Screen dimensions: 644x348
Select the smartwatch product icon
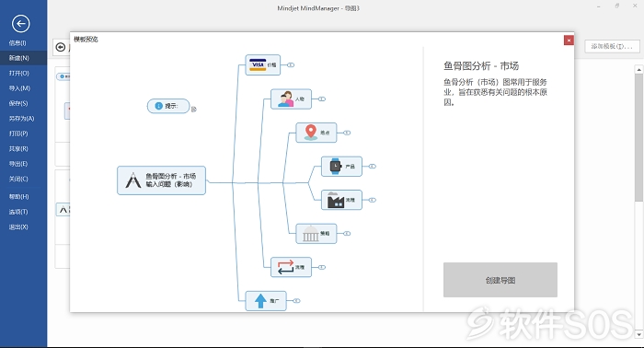336,166
